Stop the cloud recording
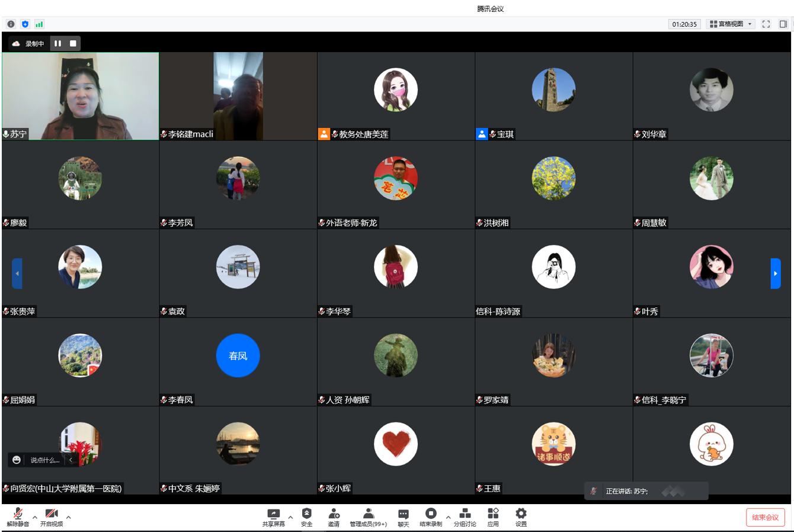 click(73, 43)
